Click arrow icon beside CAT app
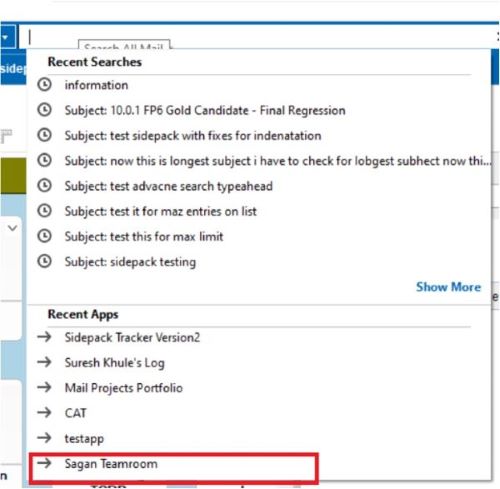 coord(44,413)
